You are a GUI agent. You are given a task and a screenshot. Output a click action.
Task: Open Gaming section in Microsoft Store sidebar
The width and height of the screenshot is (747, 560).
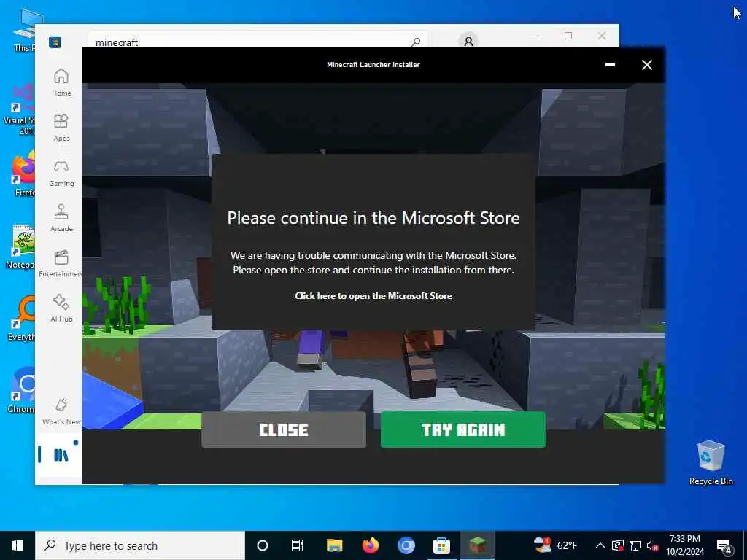[61, 173]
